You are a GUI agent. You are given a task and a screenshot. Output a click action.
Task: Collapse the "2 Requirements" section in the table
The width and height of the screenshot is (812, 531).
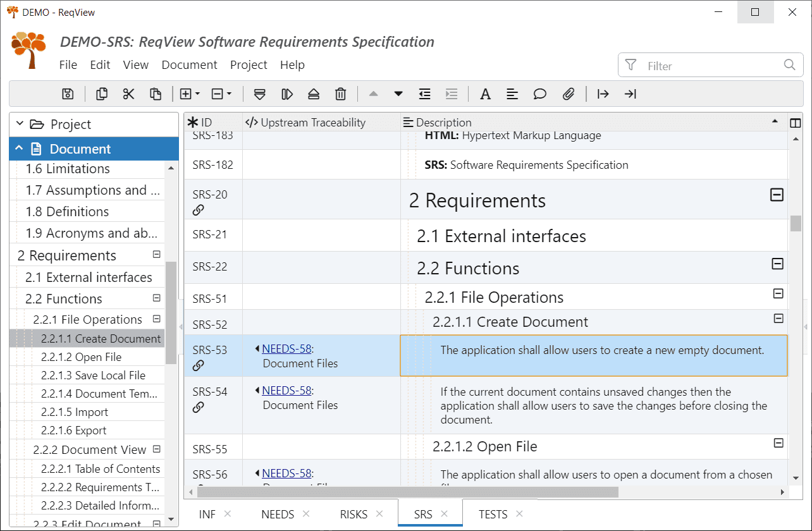point(777,195)
